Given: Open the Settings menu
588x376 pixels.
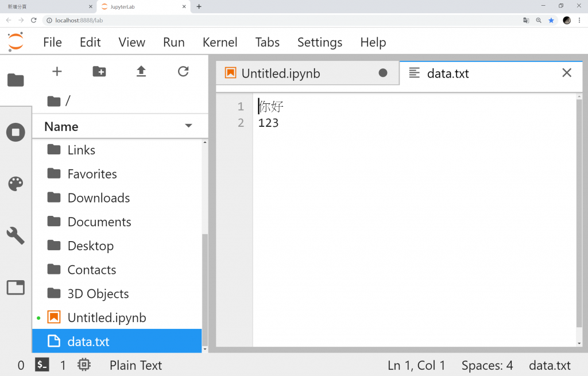Looking at the screenshot, I should (320, 42).
